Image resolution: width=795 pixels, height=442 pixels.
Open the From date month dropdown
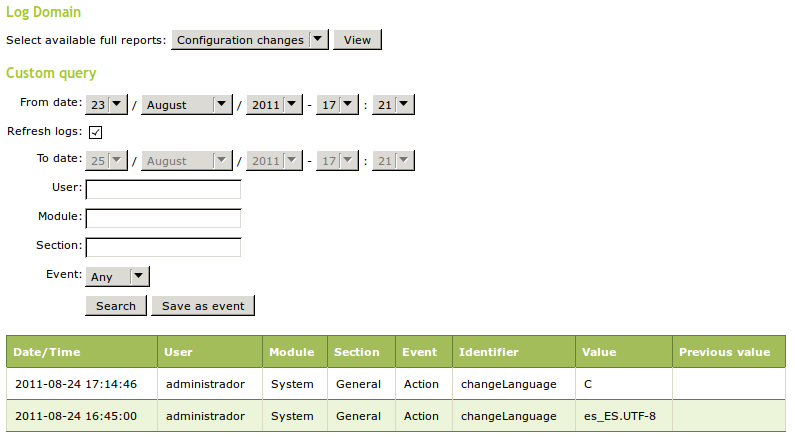(186, 104)
